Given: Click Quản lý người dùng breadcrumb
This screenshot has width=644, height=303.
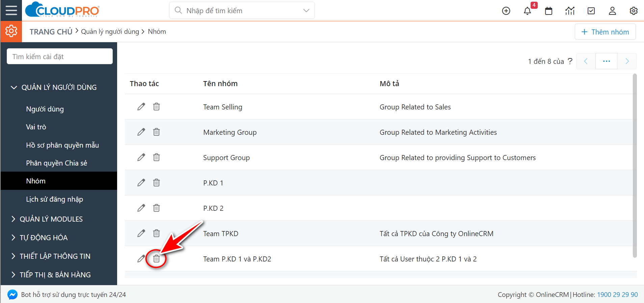Looking at the screenshot, I should (x=110, y=32).
